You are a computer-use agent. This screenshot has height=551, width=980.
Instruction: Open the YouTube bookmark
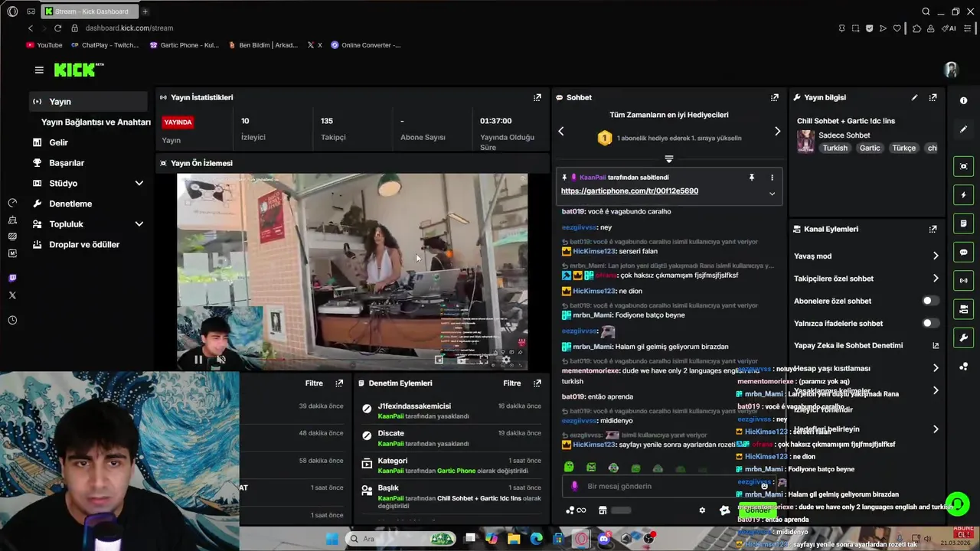point(44,45)
